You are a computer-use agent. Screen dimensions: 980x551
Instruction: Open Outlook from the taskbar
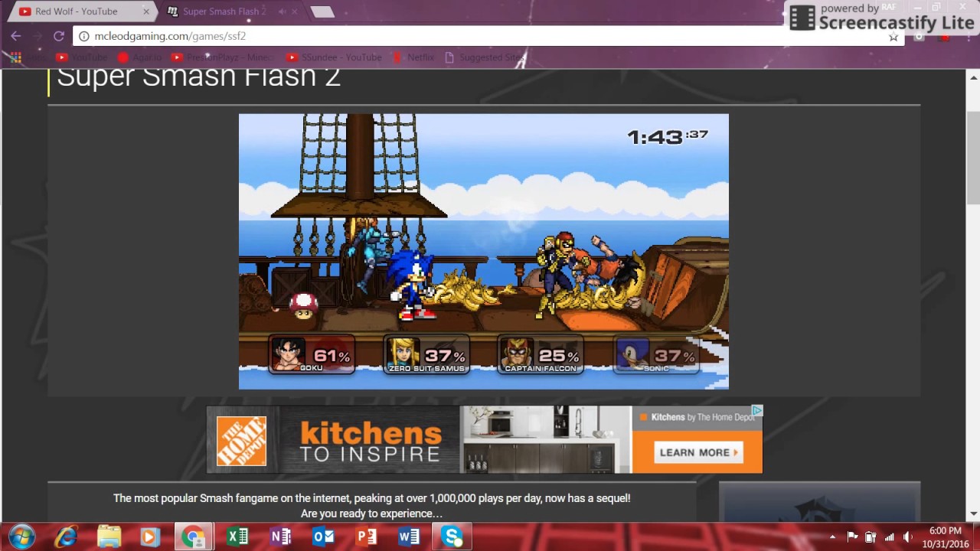point(323,536)
